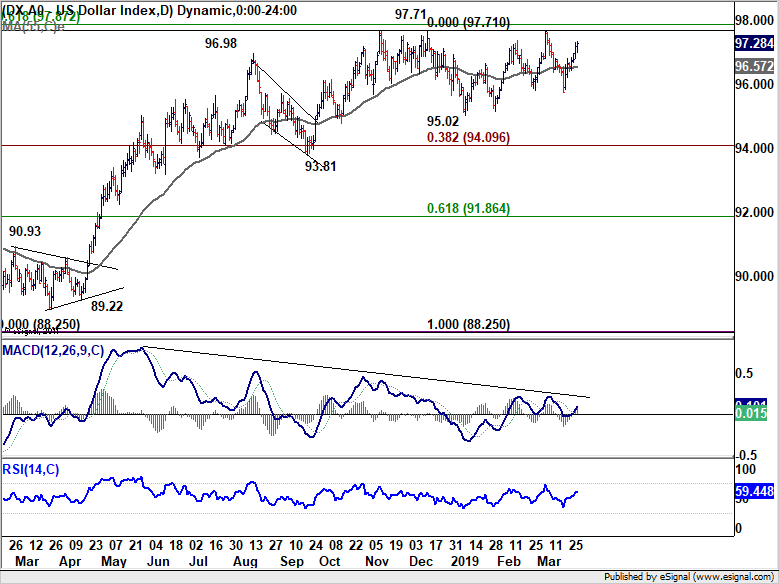This screenshot has height=584, width=779.
Task: Click the 96.572 moving average value label
Action: tap(754, 66)
